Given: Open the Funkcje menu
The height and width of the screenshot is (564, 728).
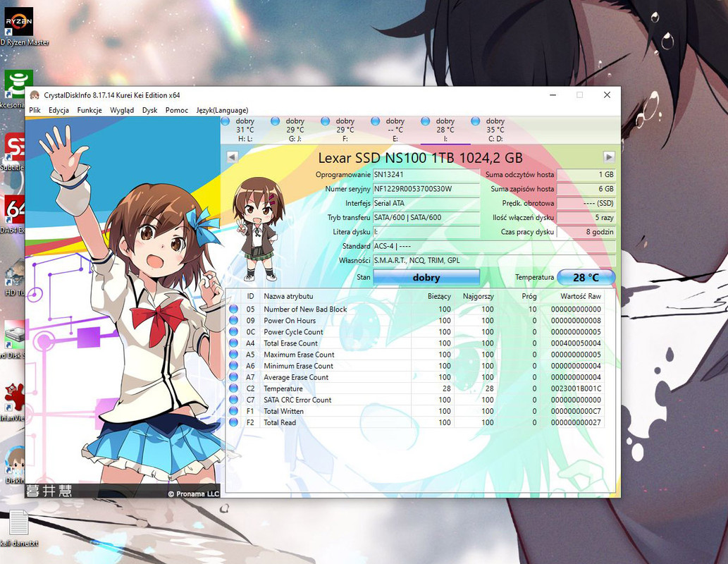Looking at the screenshot, I should tap(89, 110).
